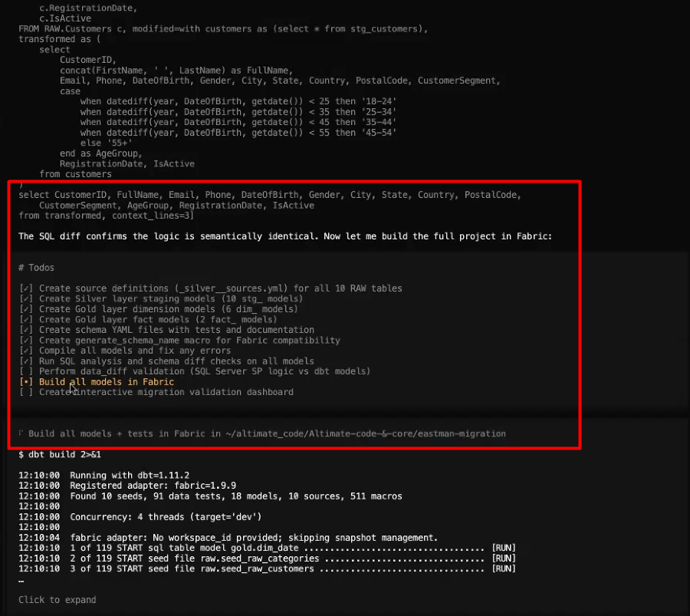Toggle checkbox for 'Create source definitions' todo

tap(26, 288)
